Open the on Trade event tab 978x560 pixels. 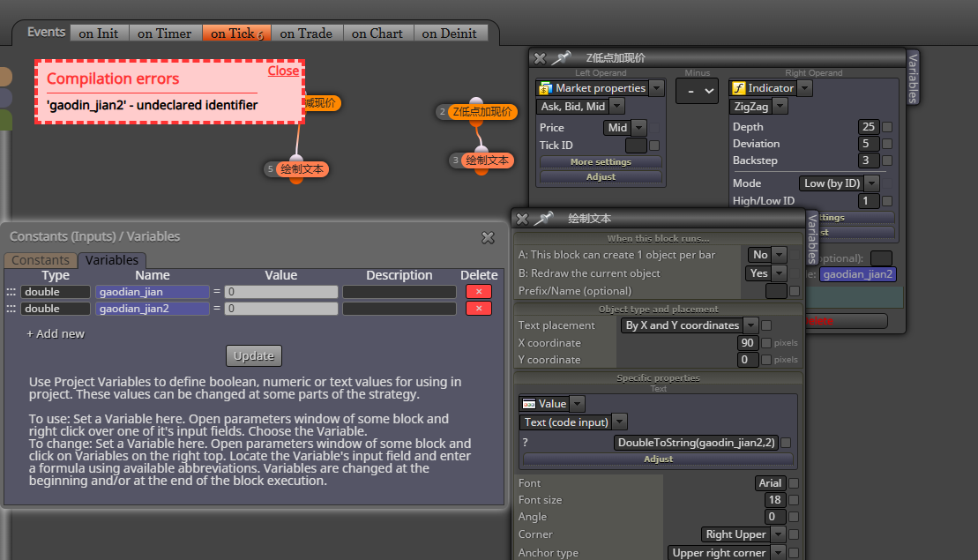point(306,33)
